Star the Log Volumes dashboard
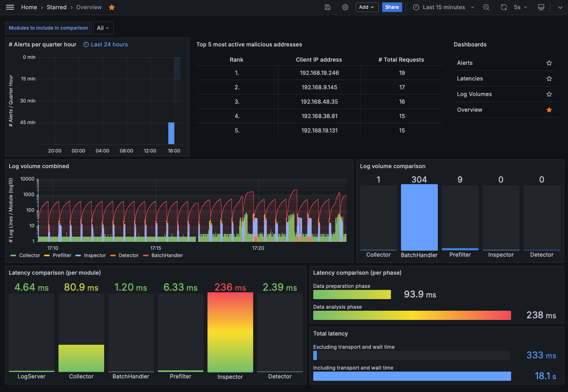This screenshot has height=392, width=568. pos(549,94)
